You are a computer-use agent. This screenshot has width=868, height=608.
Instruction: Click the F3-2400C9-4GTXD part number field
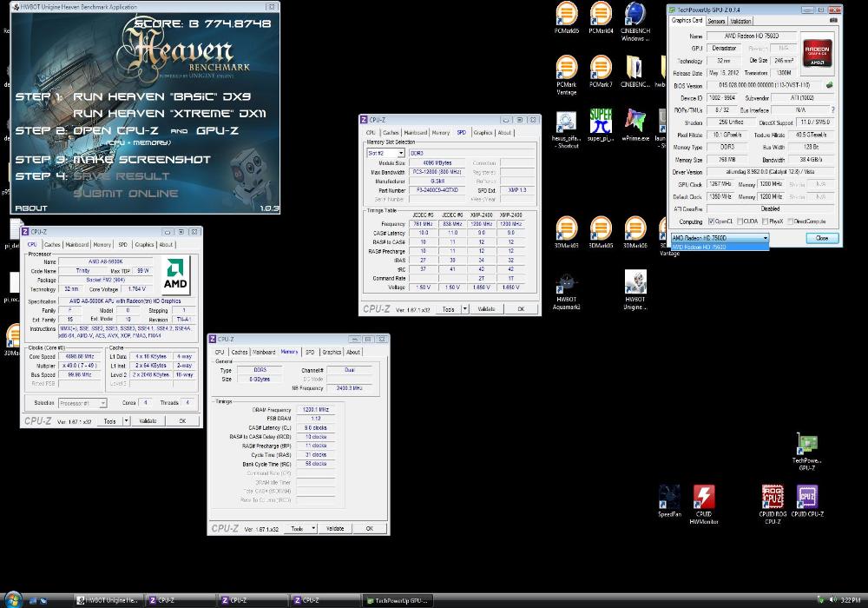pos(437,190)
